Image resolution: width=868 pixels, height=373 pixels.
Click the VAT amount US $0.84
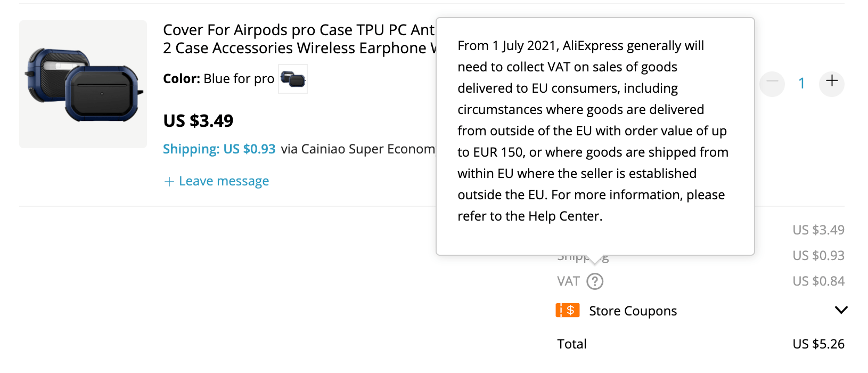coord(818,281)
